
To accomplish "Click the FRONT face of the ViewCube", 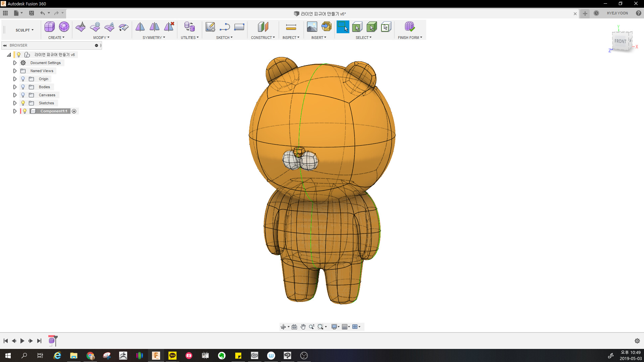I will point(620,41).
